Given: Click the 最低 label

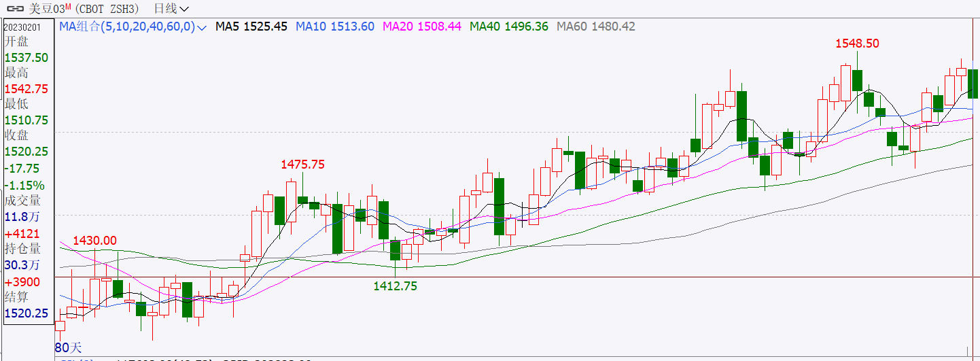Looking at the screenshot, I should click(x=17, y=104).
